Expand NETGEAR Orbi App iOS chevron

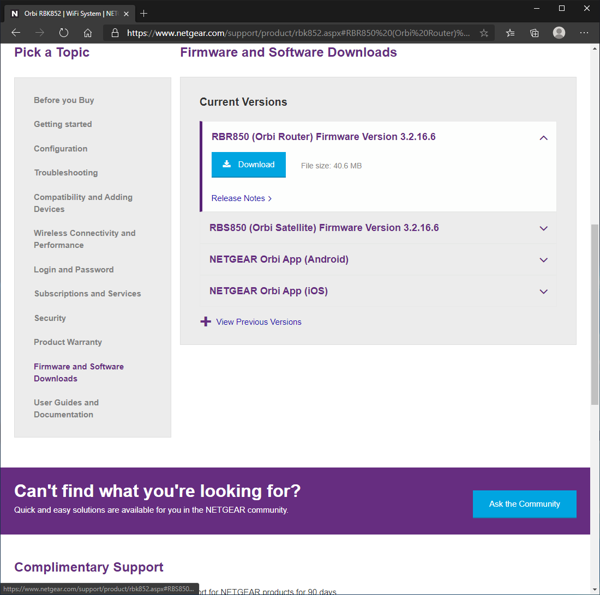[x=543, y=292]
